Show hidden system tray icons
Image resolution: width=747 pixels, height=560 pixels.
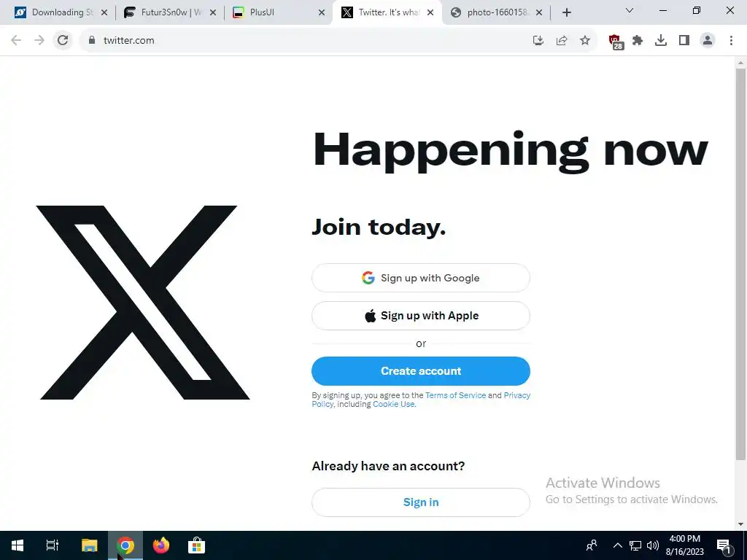(x=617, y=545)
